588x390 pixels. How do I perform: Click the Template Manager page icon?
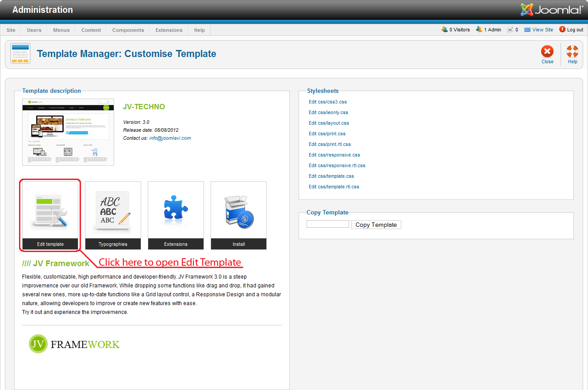click(20, 54)
